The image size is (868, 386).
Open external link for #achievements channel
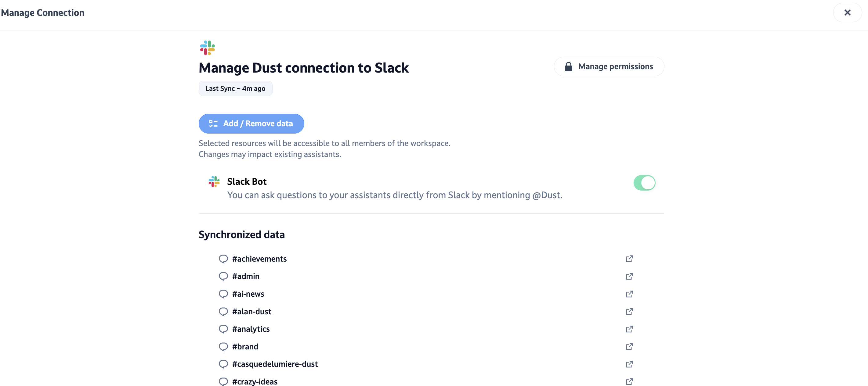[x=629, y=259]
